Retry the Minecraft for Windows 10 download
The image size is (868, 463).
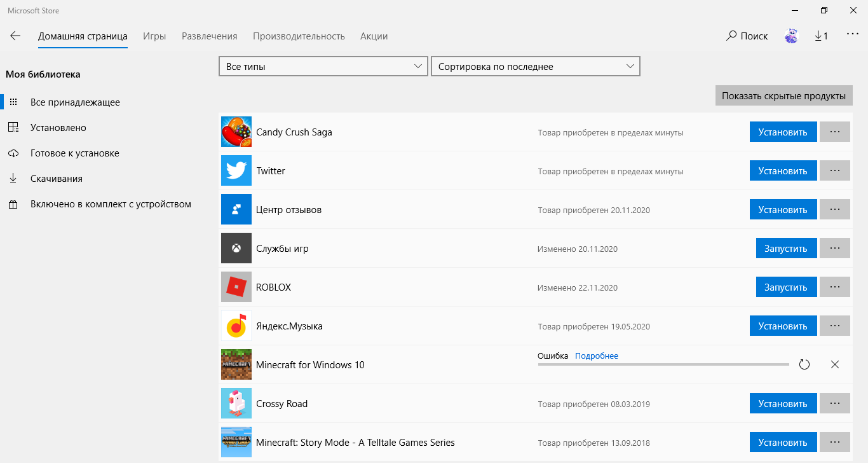pos(804,364)
